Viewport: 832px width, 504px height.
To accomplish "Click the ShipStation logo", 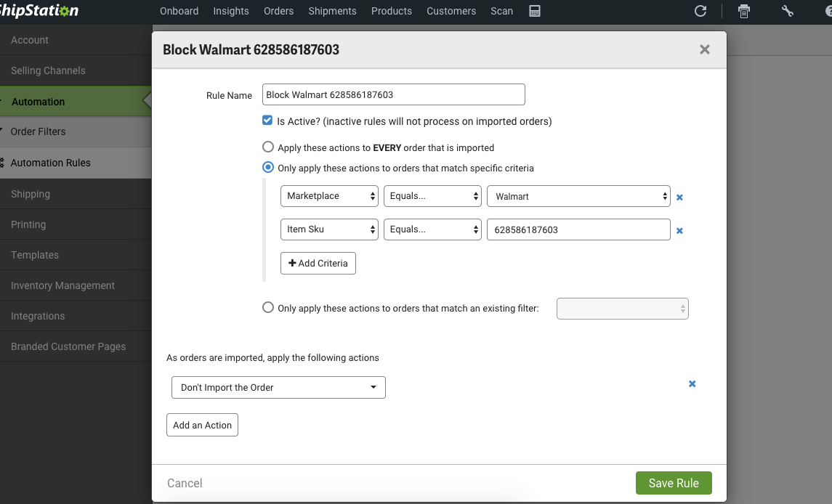I will [39, 11].
